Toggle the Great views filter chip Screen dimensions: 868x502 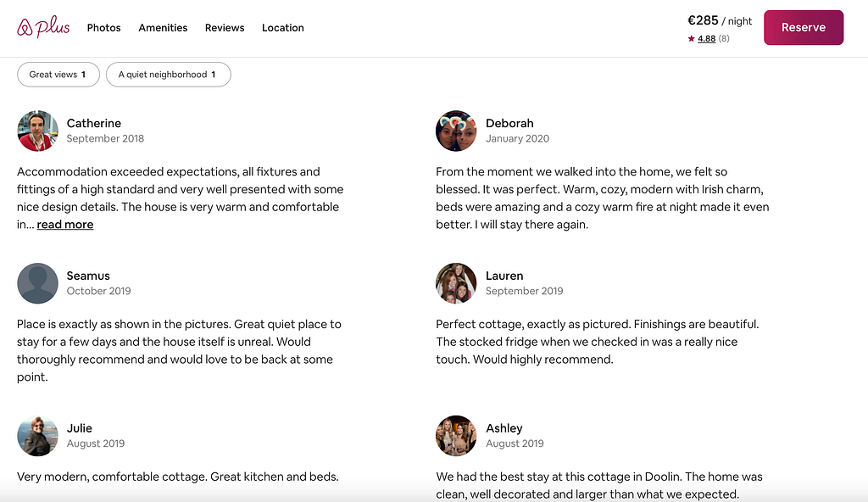(x=58, y=75)
